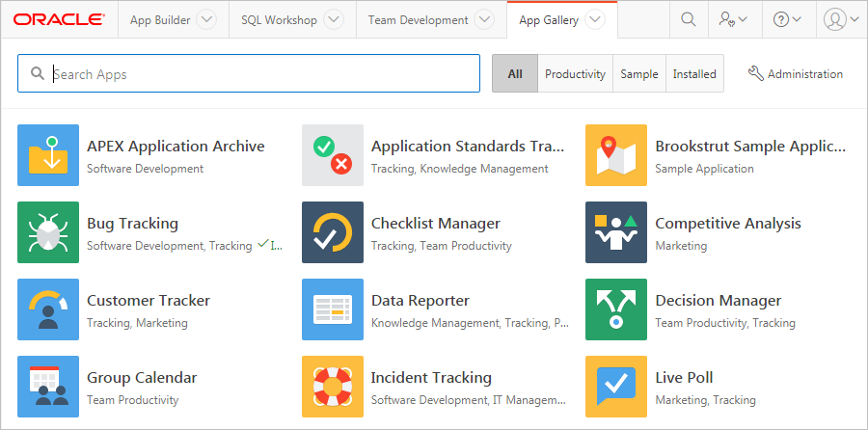Show only Installed apps
This screenshot has width=868, height=430.
pos(694,74)
